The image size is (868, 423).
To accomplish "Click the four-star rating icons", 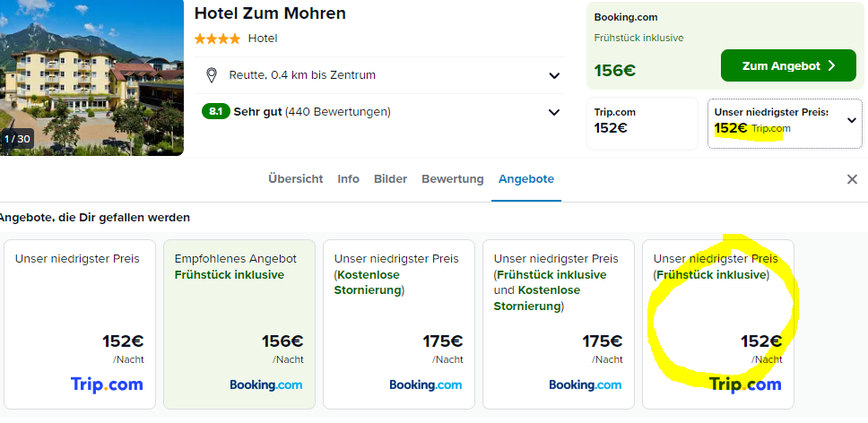I will click(217, 39).
